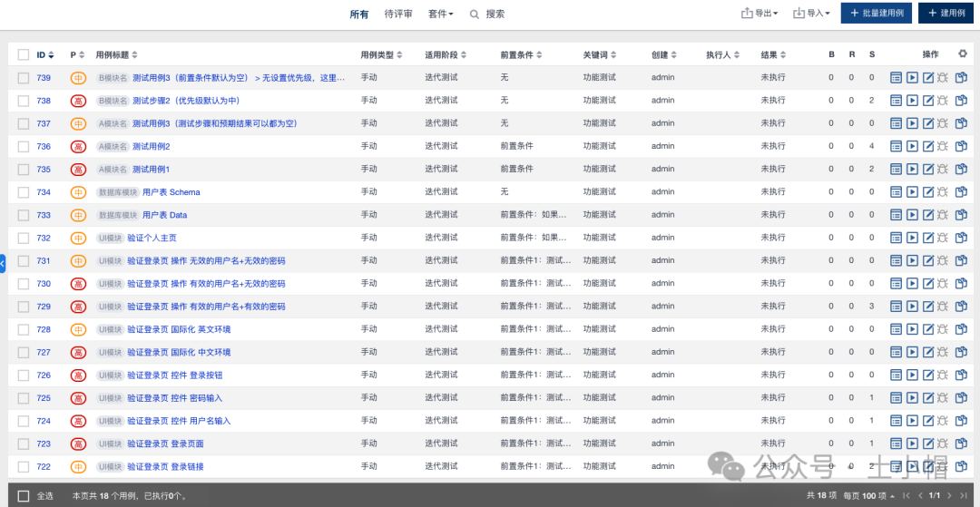Screen dimensions: 980x507
Task: Tick the checkbox for case 727
Action: pyautogui.click(x=23, y=352)
